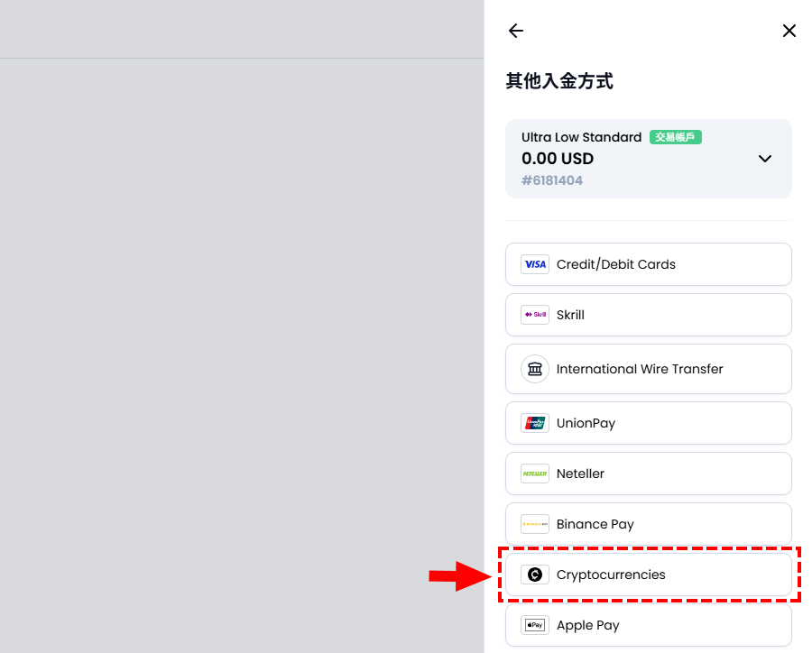This screenshot has width=812, height=653.
Task: Click the UnionPay logo icon
Action: (x=535, y=423)
